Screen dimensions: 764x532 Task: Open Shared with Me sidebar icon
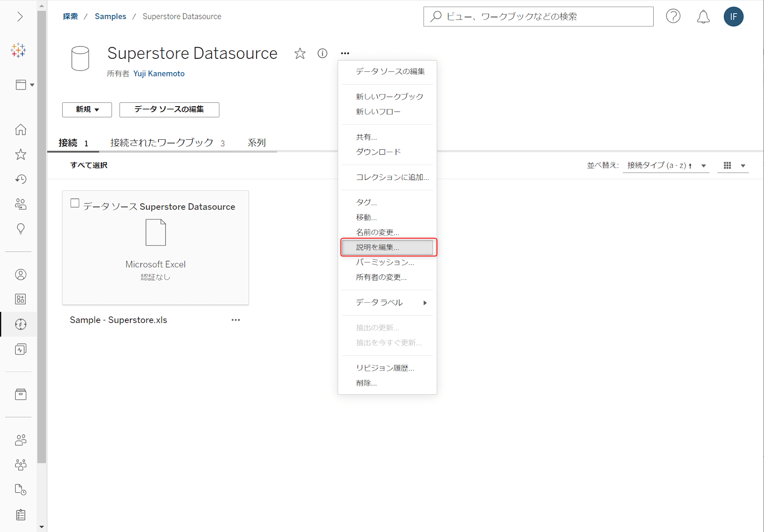tap(21, 204)
